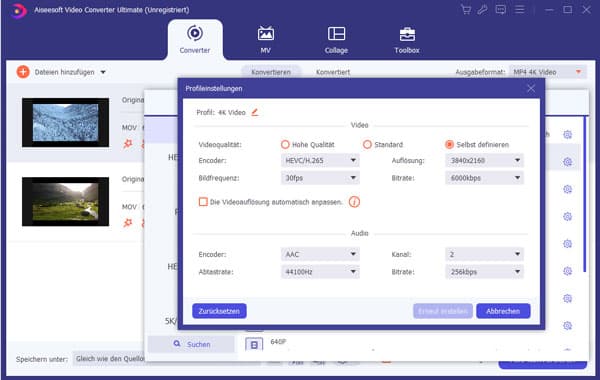The width and height of the screenshot is (600, 380).
Task: Click enhance star icon of second video
Action: [128, 222]
